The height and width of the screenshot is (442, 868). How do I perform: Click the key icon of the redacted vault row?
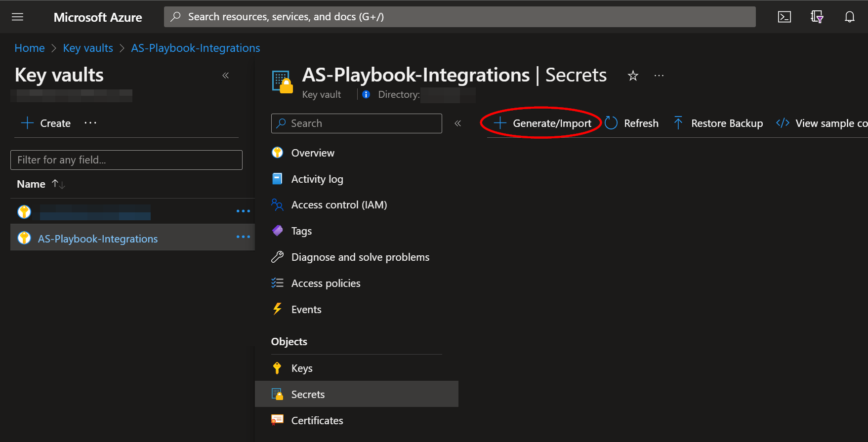(x=24, y=212)
